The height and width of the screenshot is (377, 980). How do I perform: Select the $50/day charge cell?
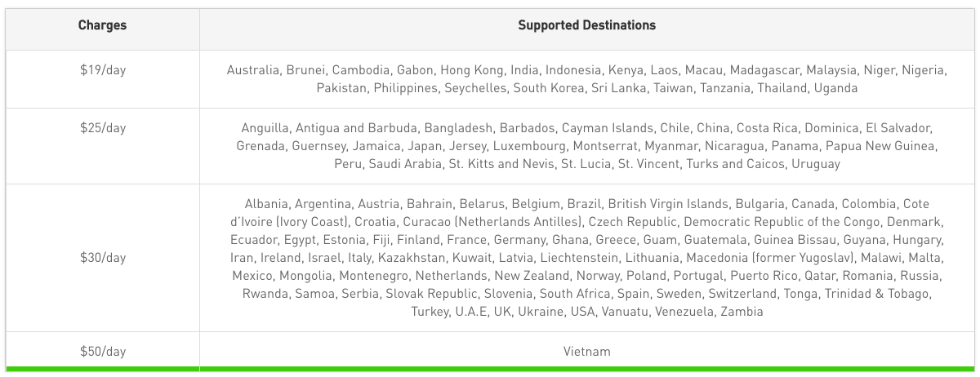click(102, 352)
